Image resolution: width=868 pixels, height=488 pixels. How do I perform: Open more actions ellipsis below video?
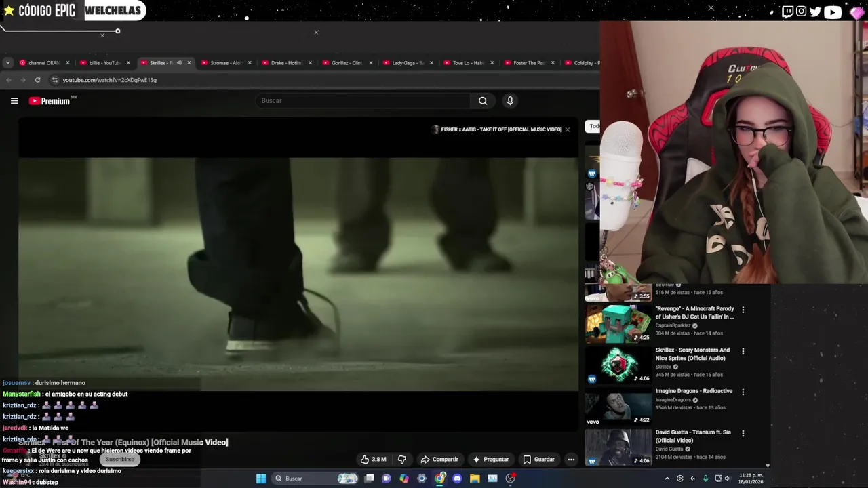click(x=571, y=460)
